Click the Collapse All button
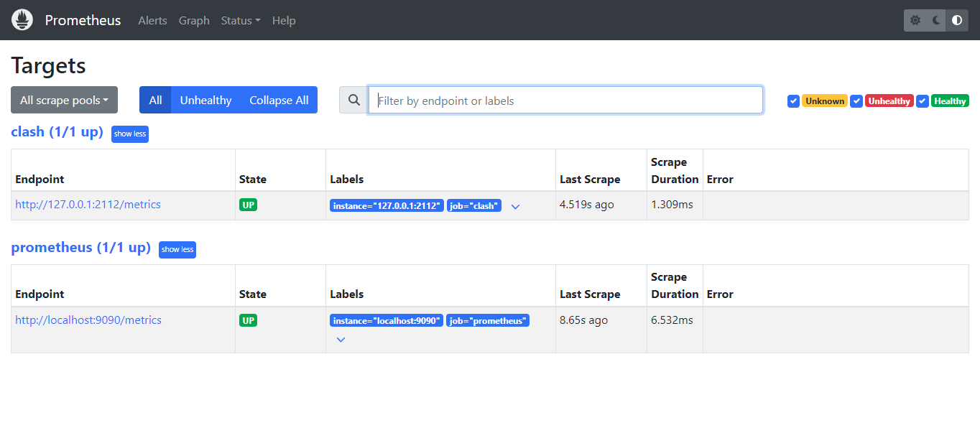The image size is (980, 433). tap(279, 101)
